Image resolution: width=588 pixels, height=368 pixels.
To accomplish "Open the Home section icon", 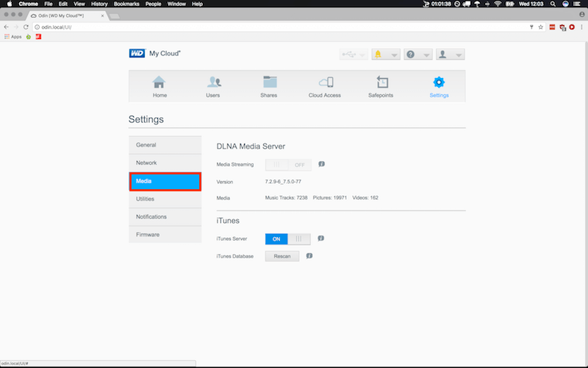I will click(x=159, y=82).
